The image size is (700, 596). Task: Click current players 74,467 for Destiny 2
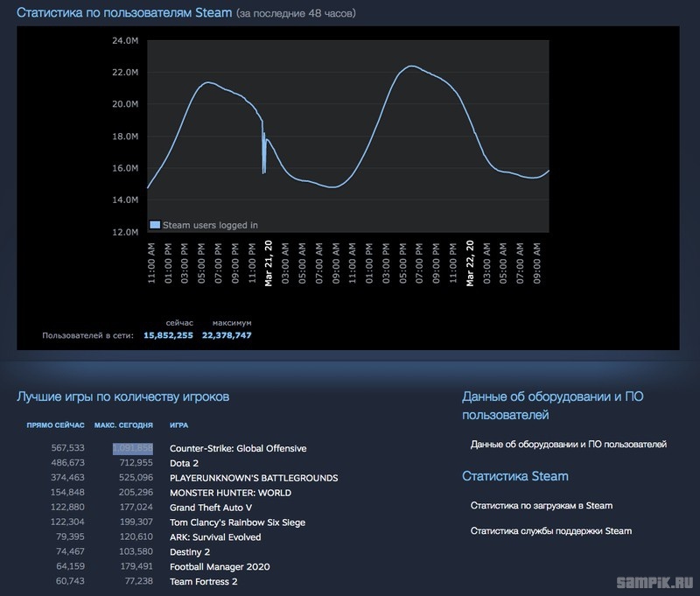70,550
